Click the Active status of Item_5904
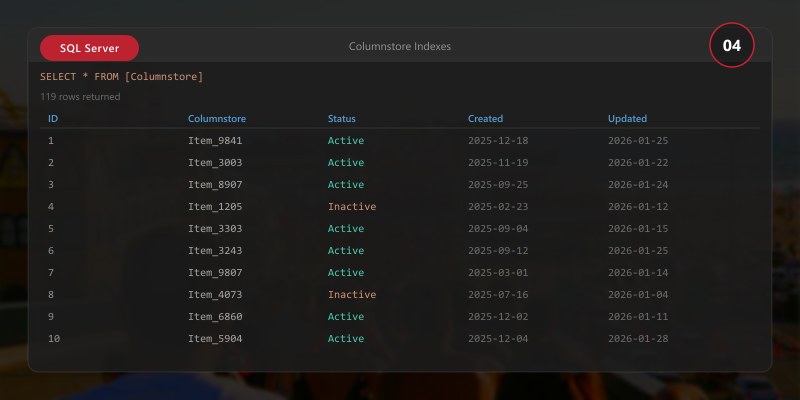The width and height of the screenshot is (800, 400). pyautogui.click(x=346, y=338)
